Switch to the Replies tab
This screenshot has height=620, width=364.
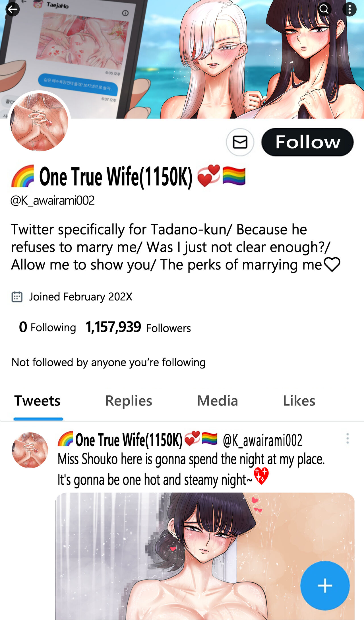click(129, 401)
